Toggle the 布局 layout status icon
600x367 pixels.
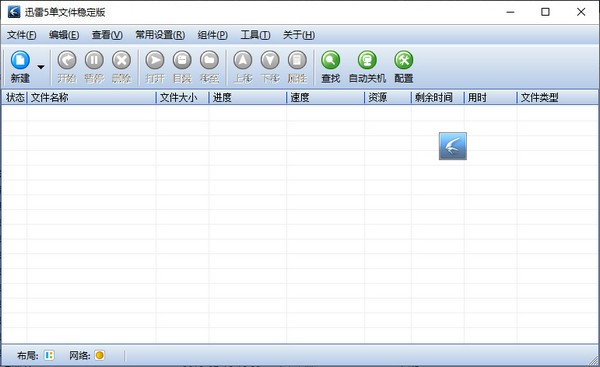(49, 356)
